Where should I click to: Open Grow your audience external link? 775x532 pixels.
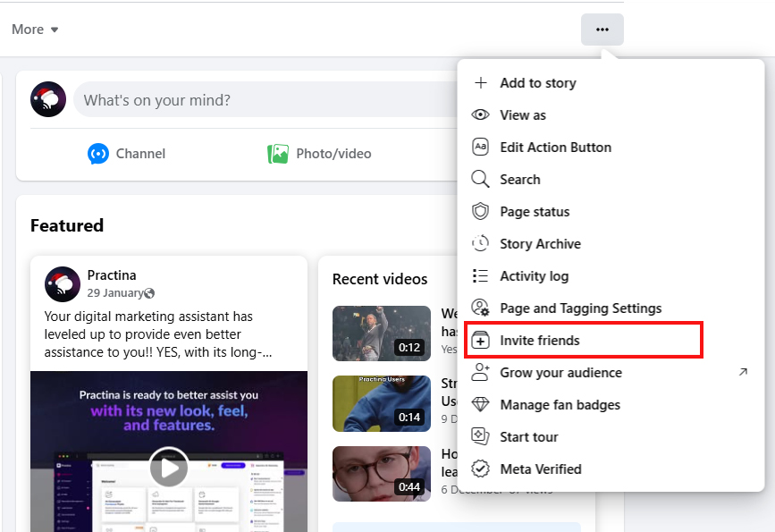[x=743, y=373]
